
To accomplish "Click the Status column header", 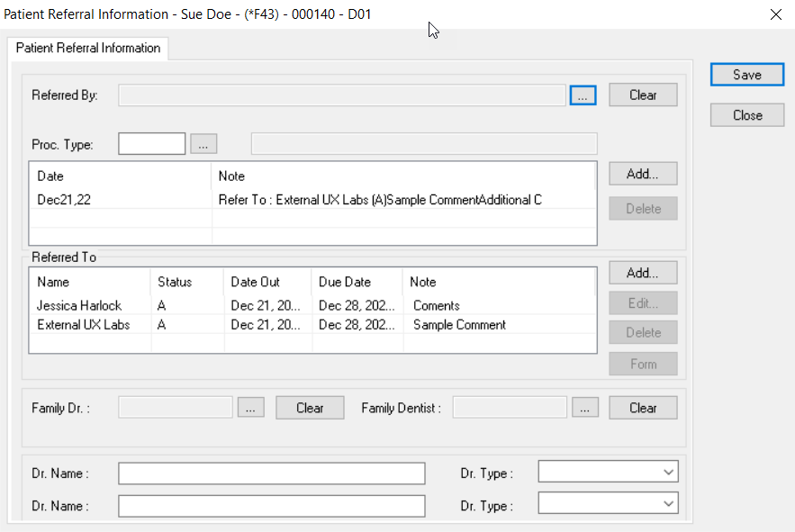I will [187, 282].
